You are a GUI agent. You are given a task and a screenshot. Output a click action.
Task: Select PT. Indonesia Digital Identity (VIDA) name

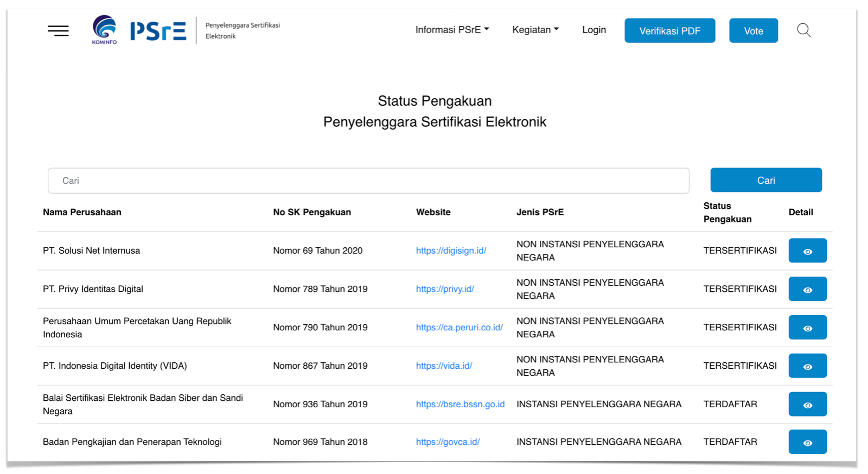(114, 366)
